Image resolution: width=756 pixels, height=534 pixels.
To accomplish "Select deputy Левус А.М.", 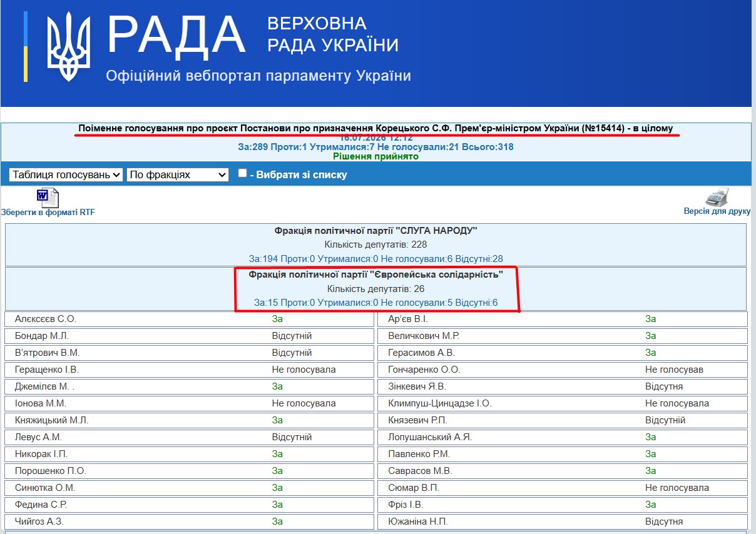I will tap(38, 437).
